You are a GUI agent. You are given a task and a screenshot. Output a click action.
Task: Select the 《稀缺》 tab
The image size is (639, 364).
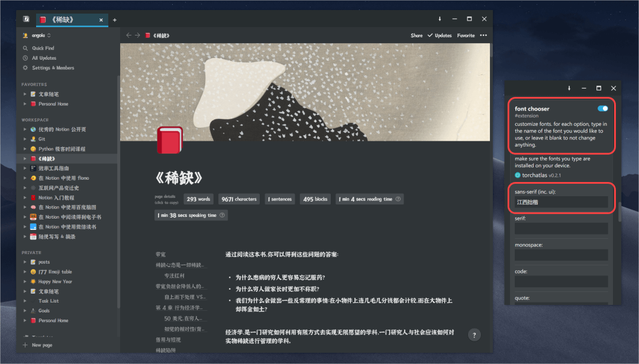click(x=72, y=19)
